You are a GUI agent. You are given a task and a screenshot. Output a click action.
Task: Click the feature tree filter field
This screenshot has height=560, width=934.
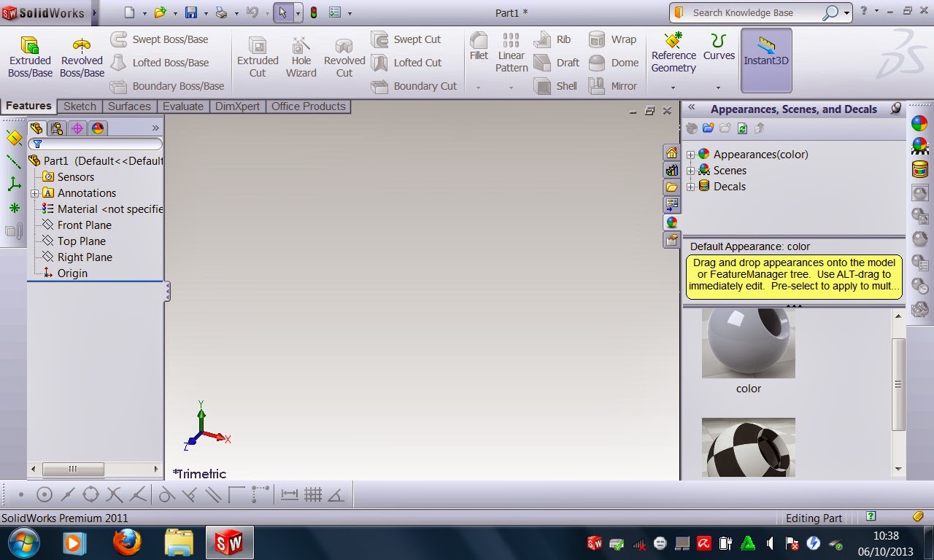point(95,144)
